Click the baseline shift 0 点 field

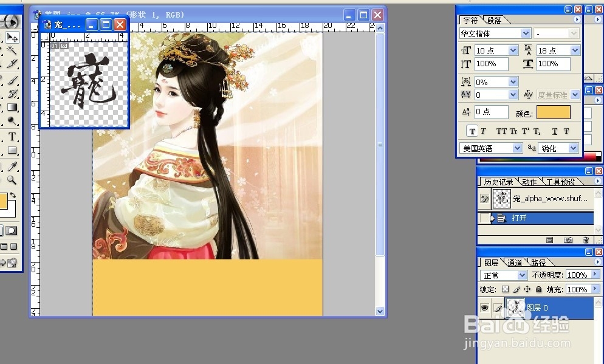click(x=491, y=112)
